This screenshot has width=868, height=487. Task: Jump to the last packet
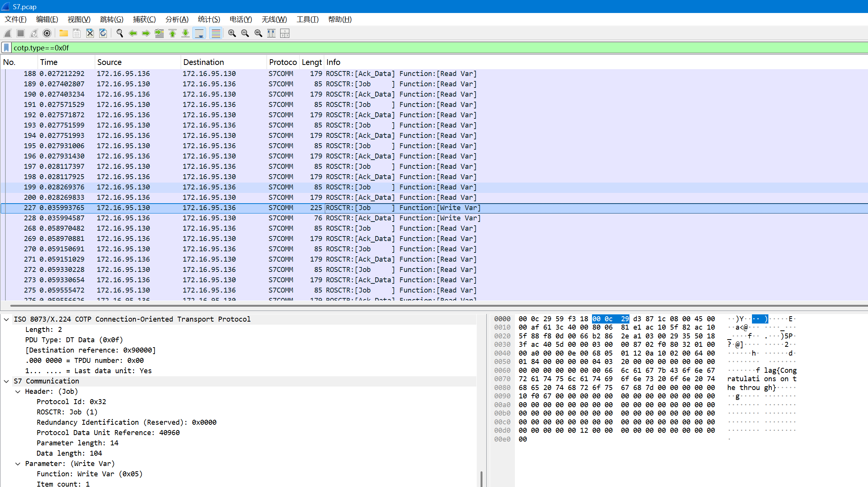pyautogui.click(x=186, y=34)
